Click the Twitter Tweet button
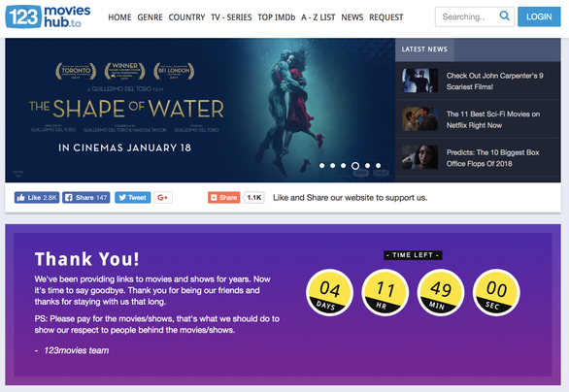Image resolution: width=569 pixels, height=392 pixels. pos(132,198)
